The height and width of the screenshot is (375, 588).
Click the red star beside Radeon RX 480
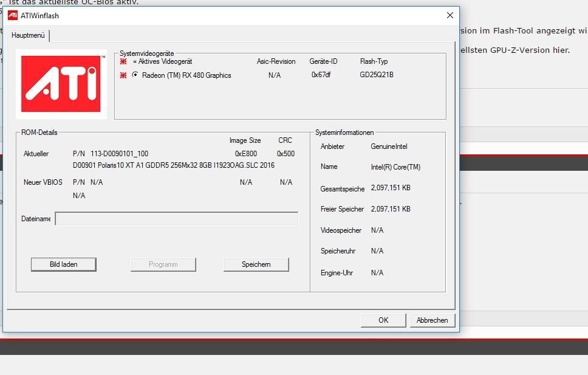coord(123,75)
